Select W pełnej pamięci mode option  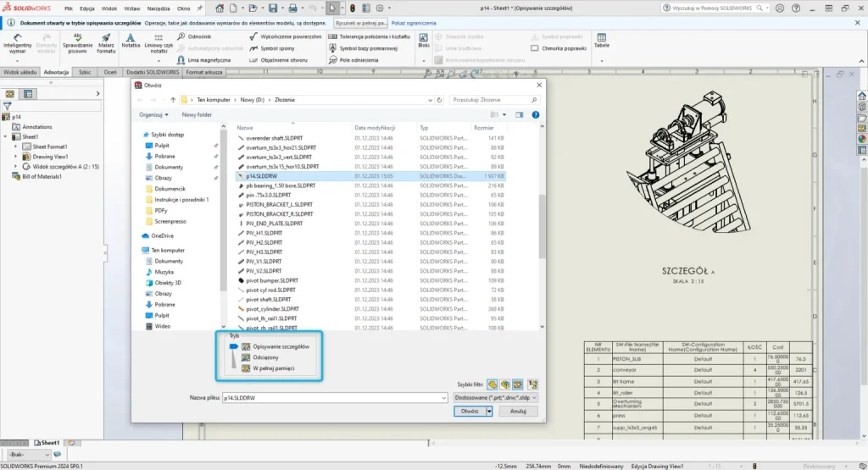coord(268,368)
